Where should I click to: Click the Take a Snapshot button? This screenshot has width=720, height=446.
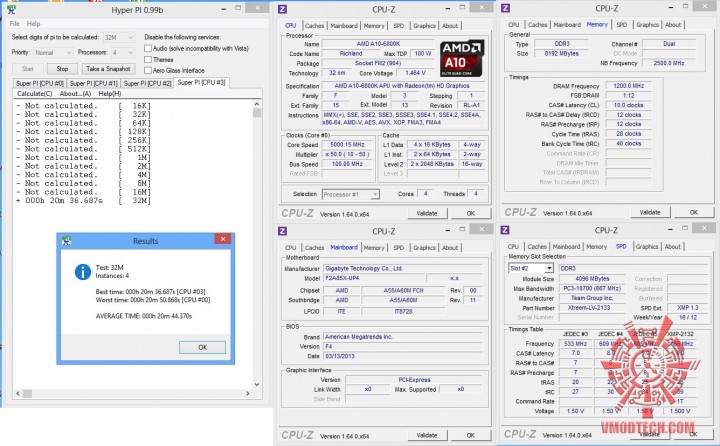pos(108,68)
